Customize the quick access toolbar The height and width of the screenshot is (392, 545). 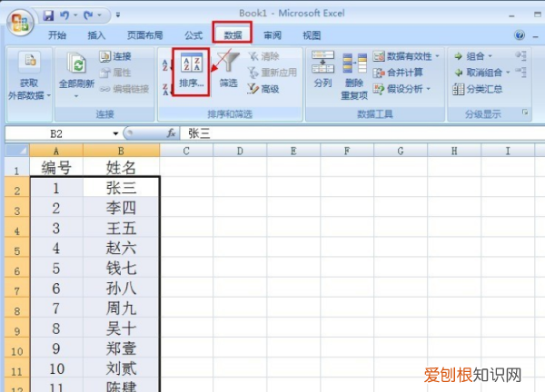[x=118, y=15]
